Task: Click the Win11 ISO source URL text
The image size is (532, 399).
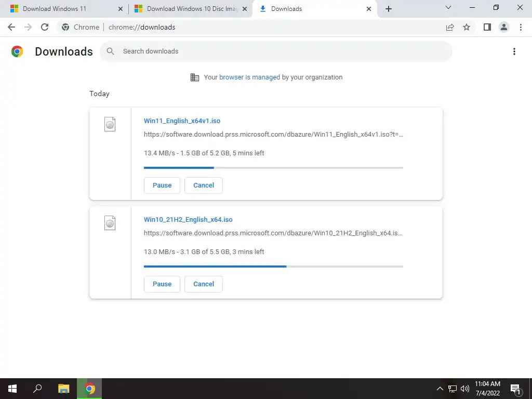Action: pyautogui.click(x=273, y=135)
